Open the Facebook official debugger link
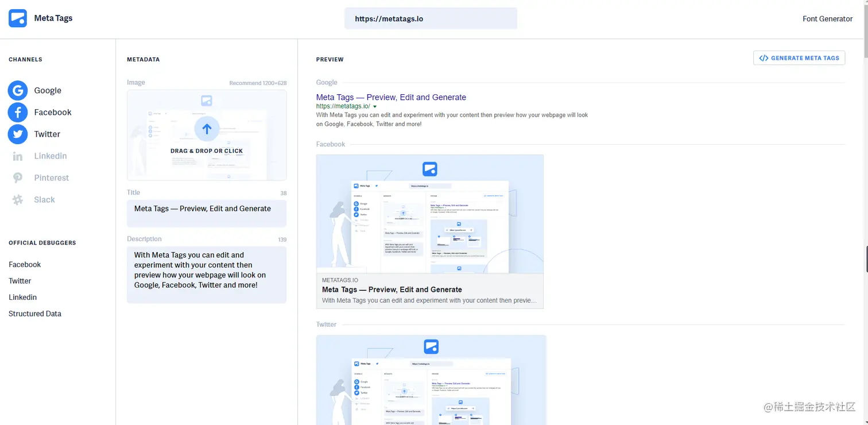868x425 pixels. pos(25,265)
